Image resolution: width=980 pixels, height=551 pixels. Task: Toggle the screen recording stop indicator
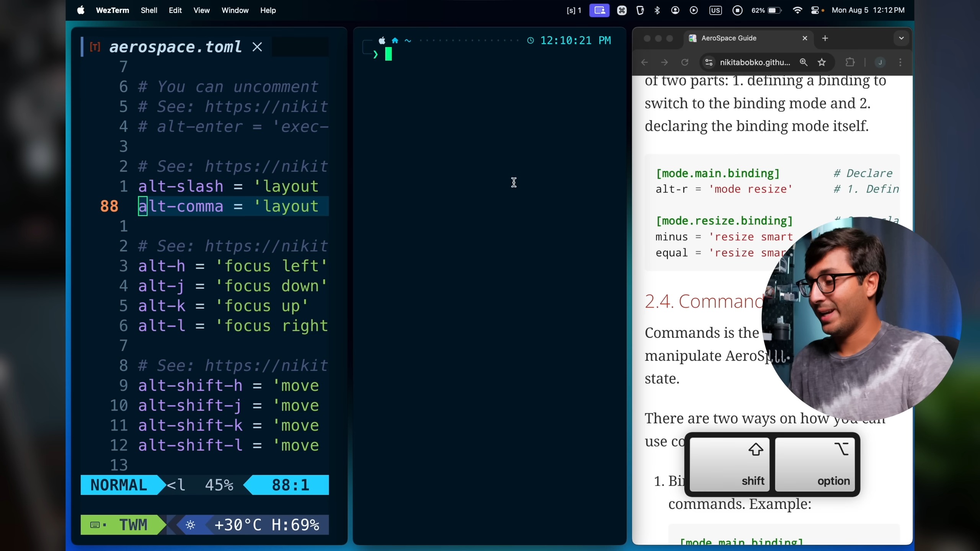coord(737,10)
